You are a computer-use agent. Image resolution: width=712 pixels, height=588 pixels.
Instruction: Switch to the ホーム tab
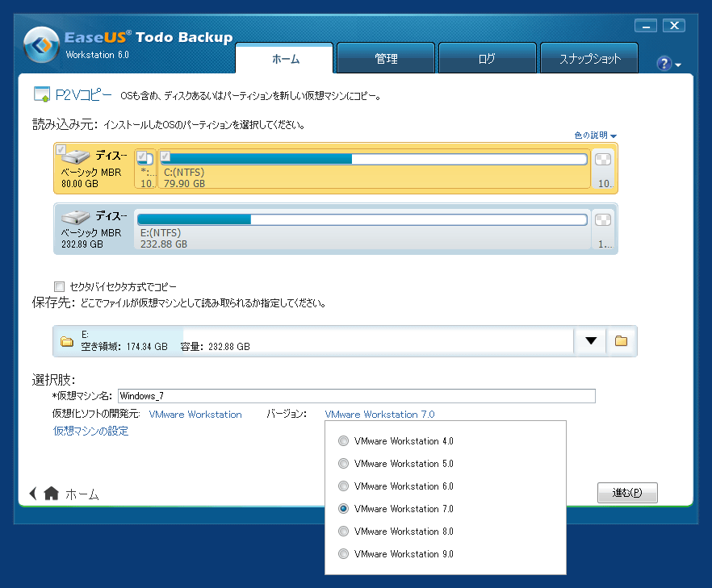click(x=285, y=59)
